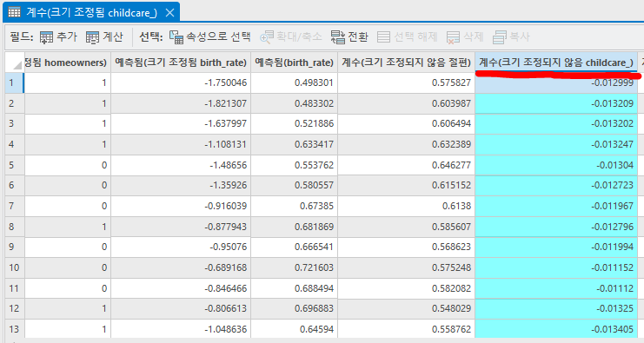This screenshot has width=644, height=343.
Task: Click the cell with value -1.108131
Action: [181, 144]
